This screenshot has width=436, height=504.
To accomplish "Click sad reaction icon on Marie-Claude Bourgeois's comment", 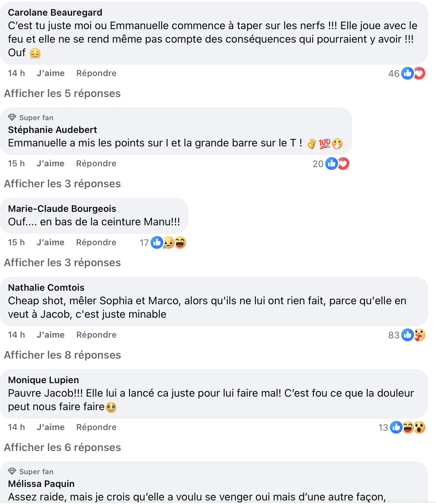I will pyautogui.click(x=169, y=243).
